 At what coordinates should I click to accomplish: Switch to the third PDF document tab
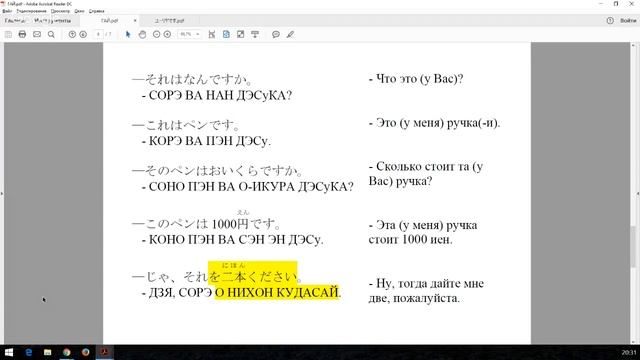[x=169, y=20]
